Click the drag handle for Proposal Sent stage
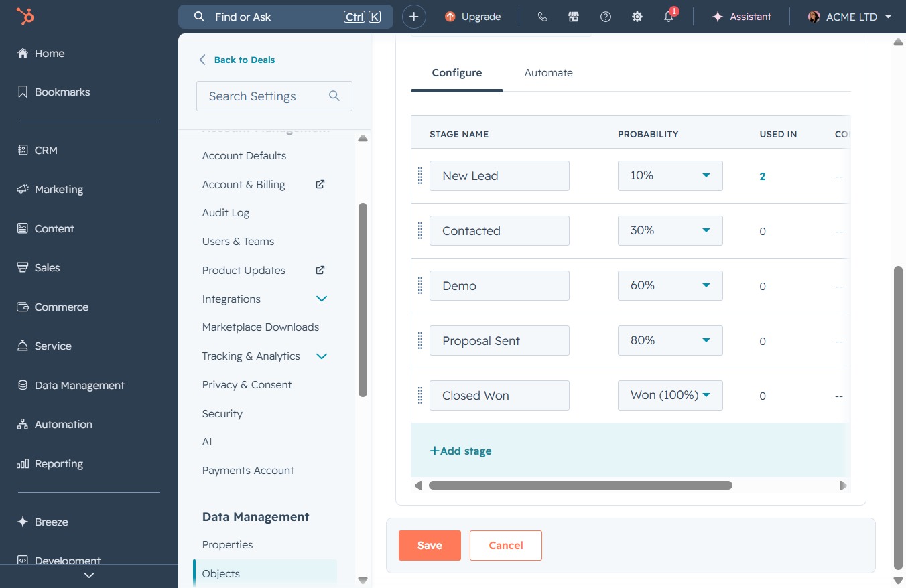 click(420, 340)
